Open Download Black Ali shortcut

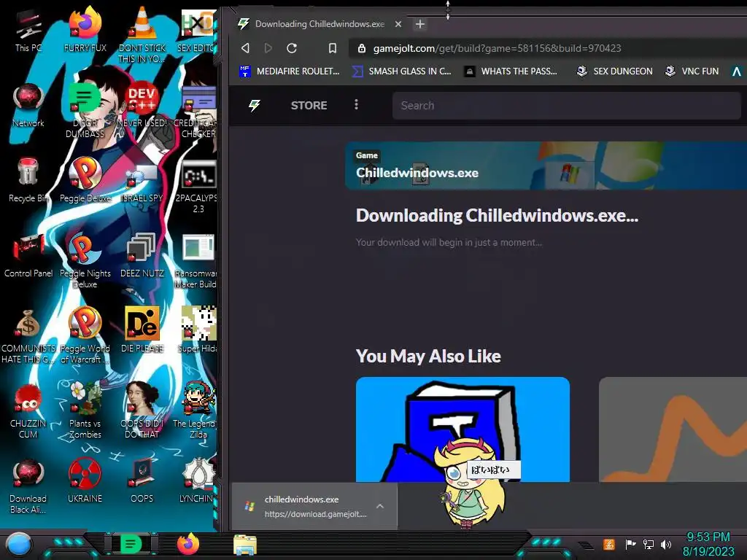coord(28,486)
